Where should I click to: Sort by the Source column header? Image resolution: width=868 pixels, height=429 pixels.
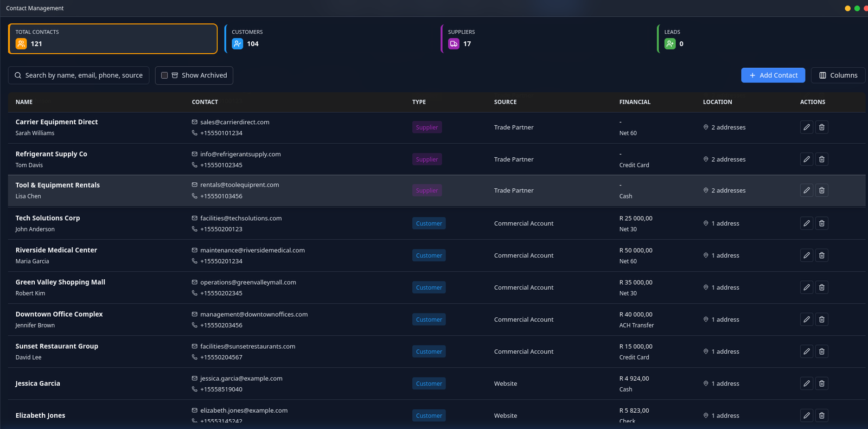click(x=505, y=102)
